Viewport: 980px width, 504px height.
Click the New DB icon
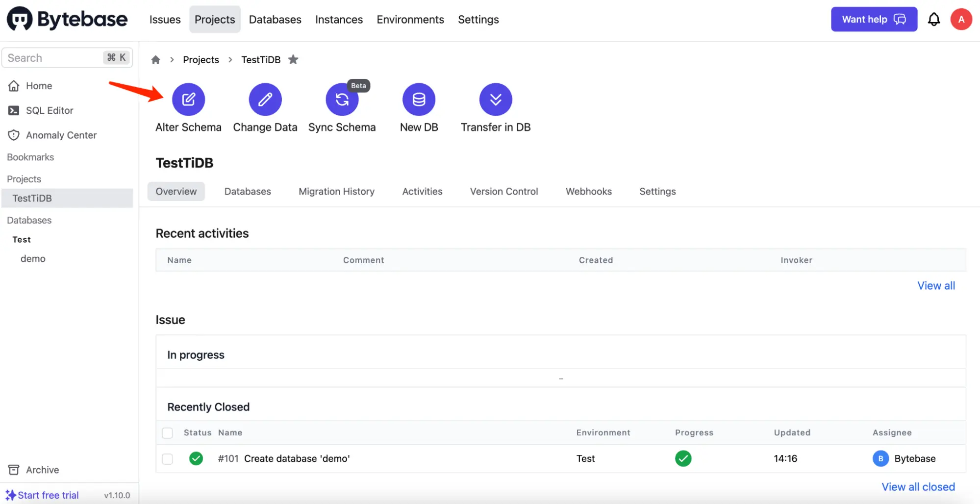419,100
